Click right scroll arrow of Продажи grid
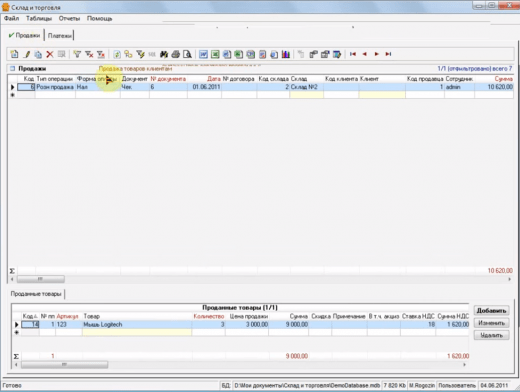 509,279
